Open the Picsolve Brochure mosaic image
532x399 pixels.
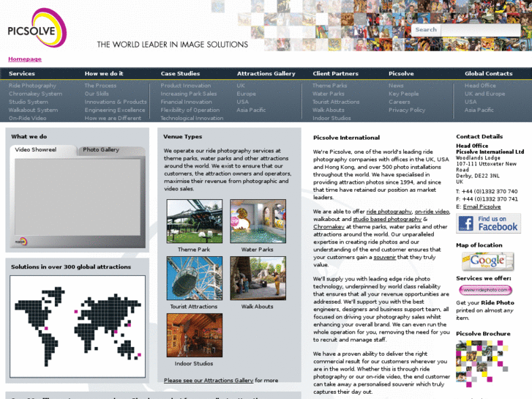[482, 364]
